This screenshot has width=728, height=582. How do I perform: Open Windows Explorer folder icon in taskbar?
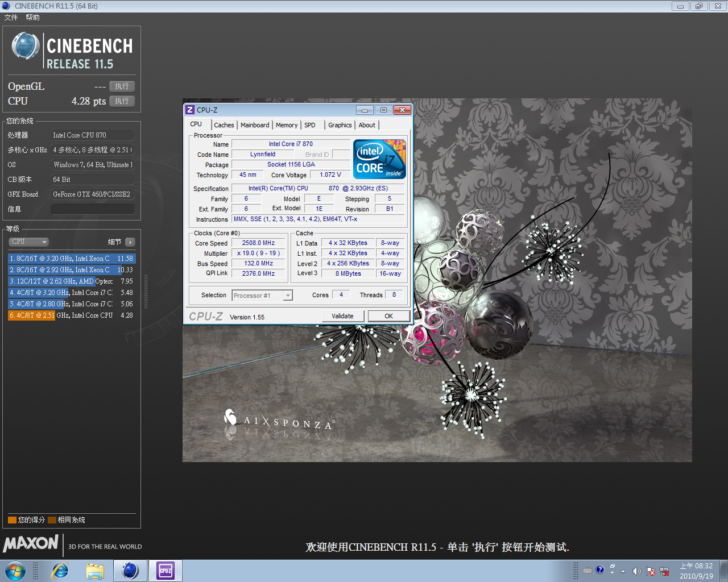(95, 571)
